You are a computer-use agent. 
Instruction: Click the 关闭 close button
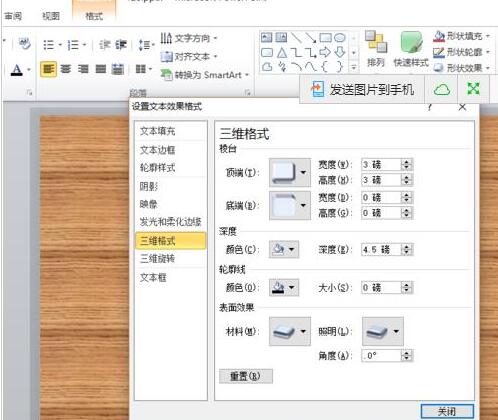[447, 412]
